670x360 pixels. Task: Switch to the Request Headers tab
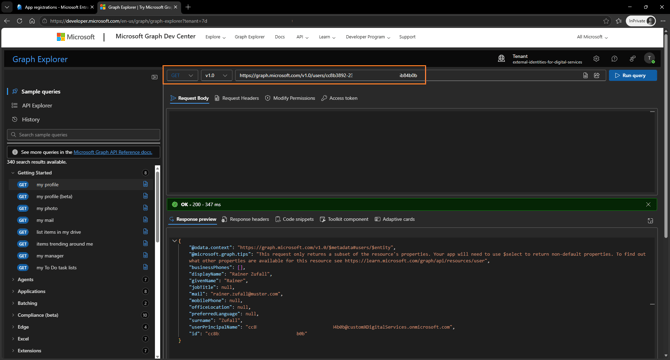tap(237, 98)
